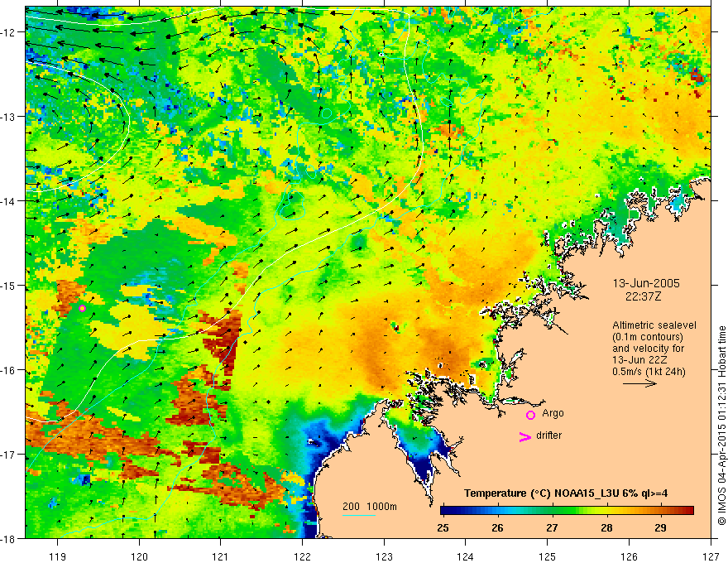
Task: Click the 'drifter' legend label
Action: [548, 435]
